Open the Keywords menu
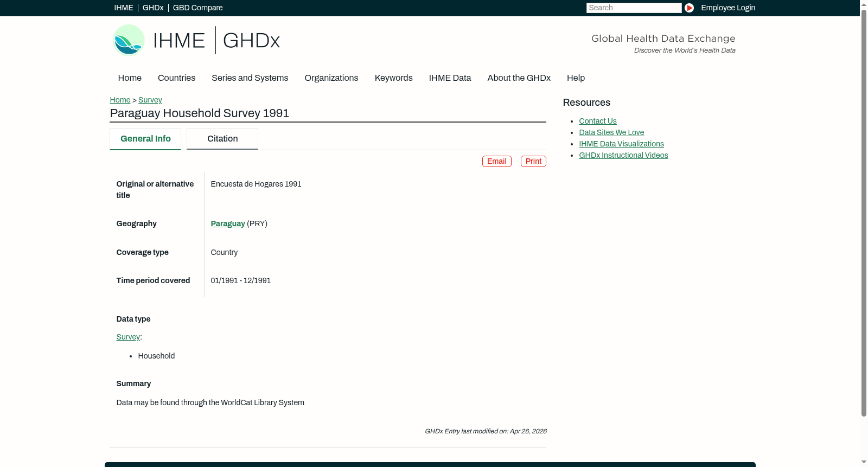This screenshot has width=868, height=467. point(394,78)
